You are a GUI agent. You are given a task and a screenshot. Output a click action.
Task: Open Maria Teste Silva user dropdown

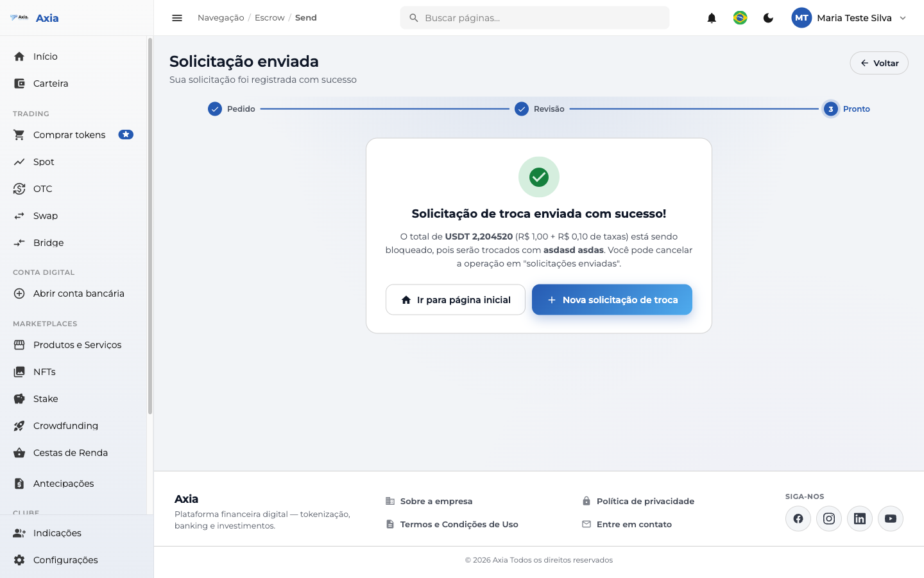click(x=850, y=18)
